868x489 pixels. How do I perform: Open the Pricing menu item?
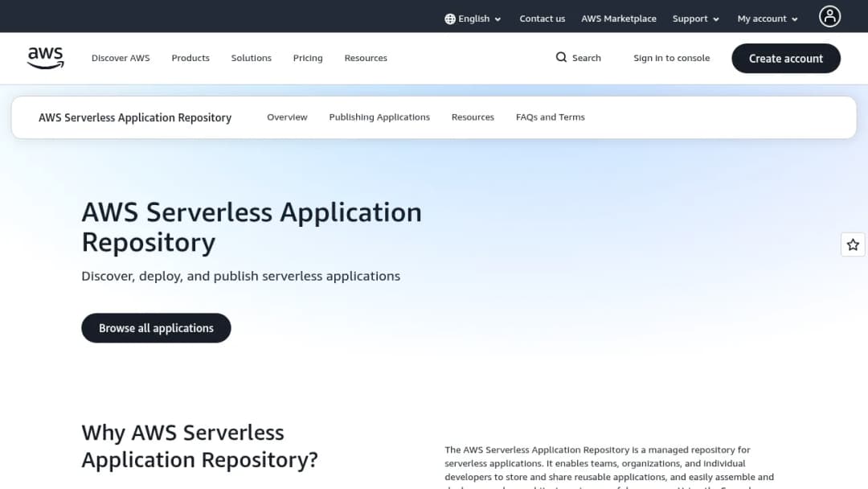coord(308,58)
